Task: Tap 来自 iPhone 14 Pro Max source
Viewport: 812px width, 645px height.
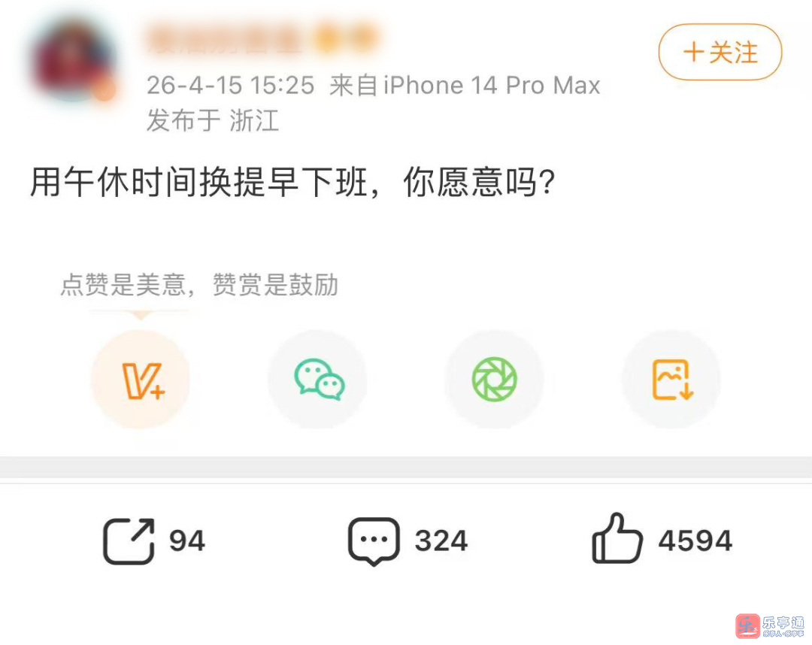Action: (x=465, y=86)
